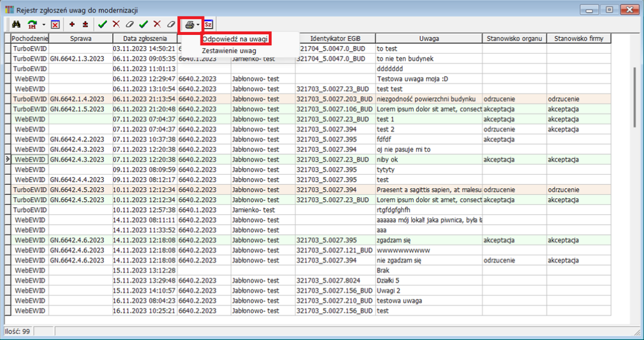Open the dropdown arrow next to the refresh icon

coord(43,25)
